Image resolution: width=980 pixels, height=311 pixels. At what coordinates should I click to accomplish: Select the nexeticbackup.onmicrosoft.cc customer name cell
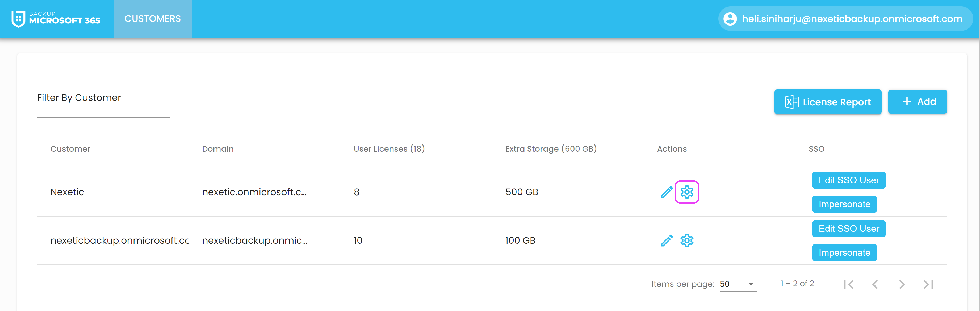120,240
